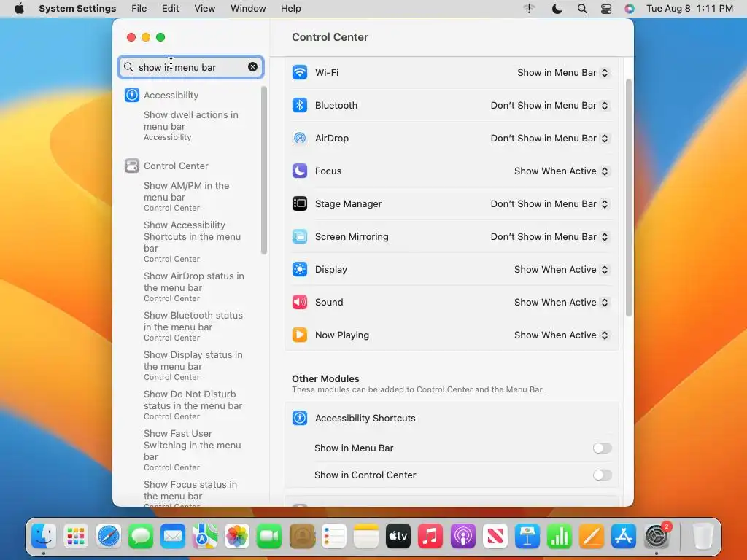Open the Apple menu
This screenshot has height=560, width=747.
point(19,9)
